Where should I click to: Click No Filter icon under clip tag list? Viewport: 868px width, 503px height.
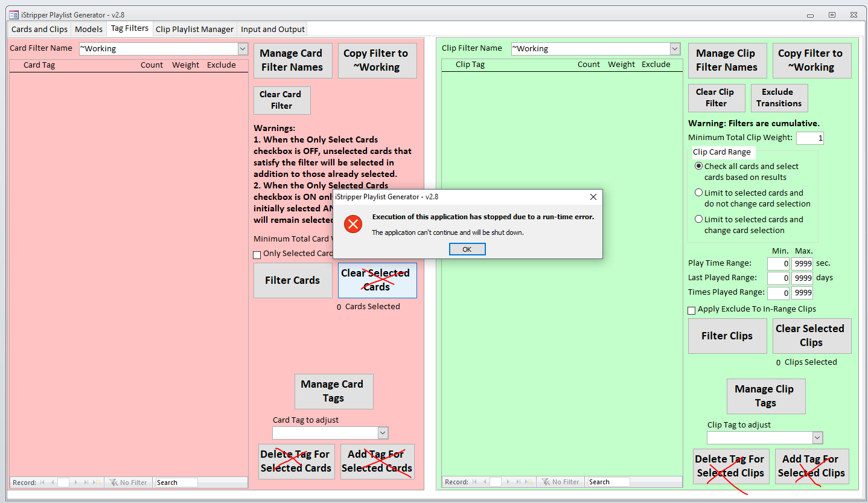(x=545, y=482)
